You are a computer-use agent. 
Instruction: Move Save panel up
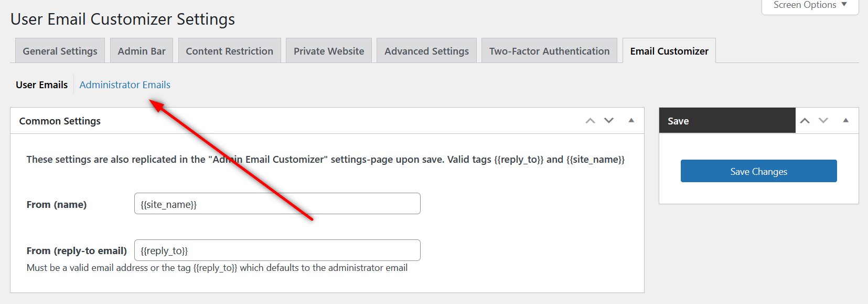click(805, 121)
